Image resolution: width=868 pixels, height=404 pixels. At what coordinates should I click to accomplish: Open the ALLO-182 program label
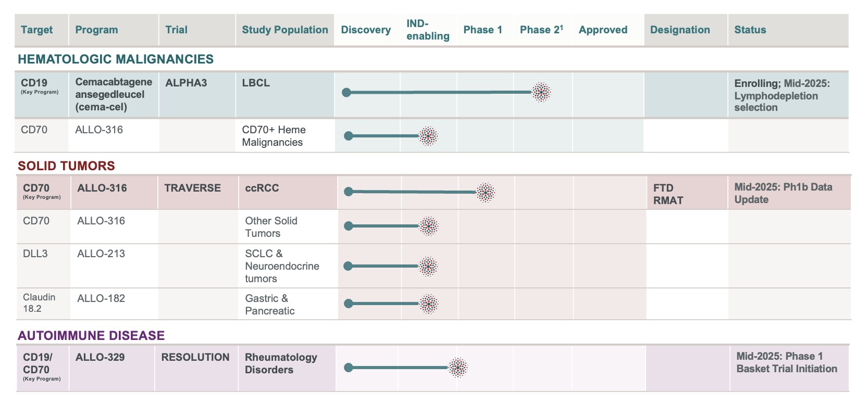[101, 298]
